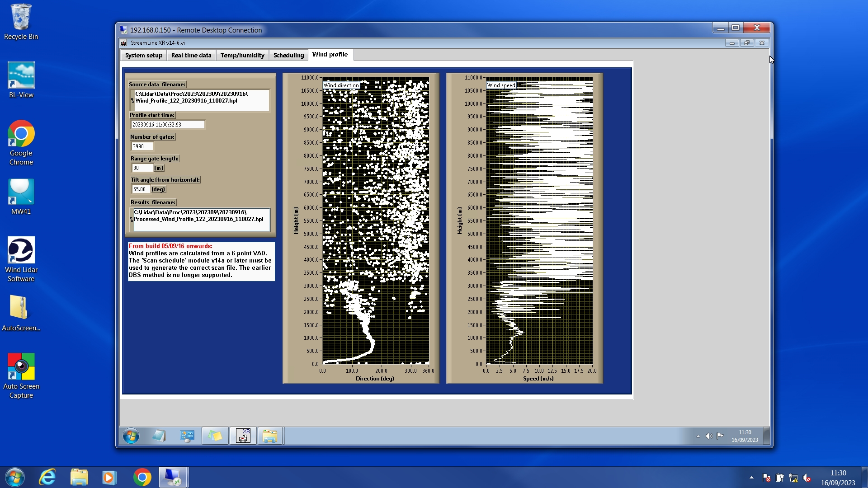Viewport: 868px width, 488px height.
Task: Click the remote desktop Start orb
Action: [131, 436]
